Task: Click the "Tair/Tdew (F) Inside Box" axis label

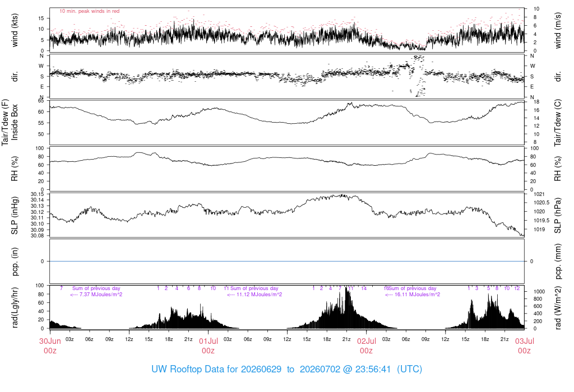Action: click(10, 123)
